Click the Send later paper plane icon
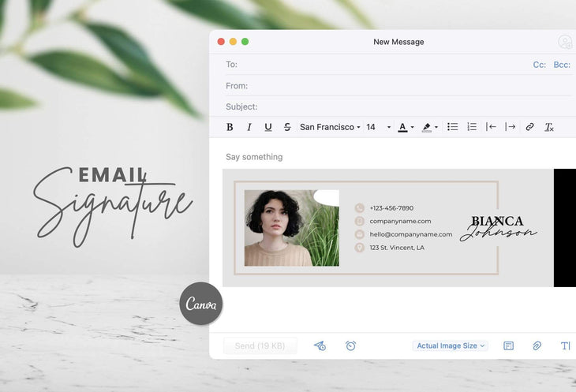 320,345
